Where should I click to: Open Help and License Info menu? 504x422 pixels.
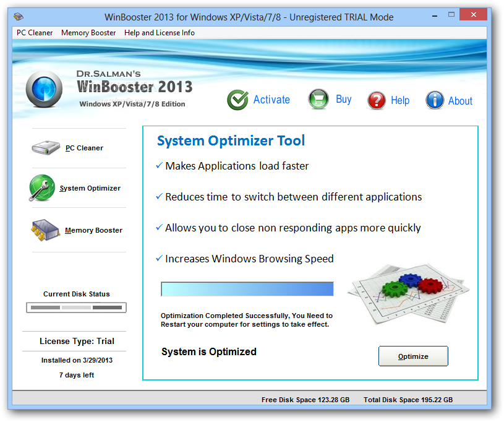(x=160, y=33)
